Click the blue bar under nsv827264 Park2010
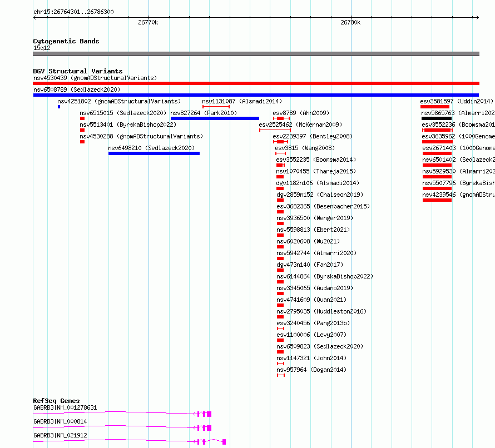Screen dimensions: 495x448 [x=215, y=118]
